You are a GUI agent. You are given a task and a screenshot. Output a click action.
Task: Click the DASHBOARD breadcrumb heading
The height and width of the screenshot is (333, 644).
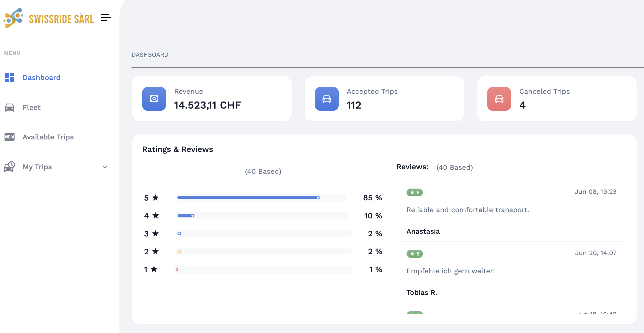150,55
